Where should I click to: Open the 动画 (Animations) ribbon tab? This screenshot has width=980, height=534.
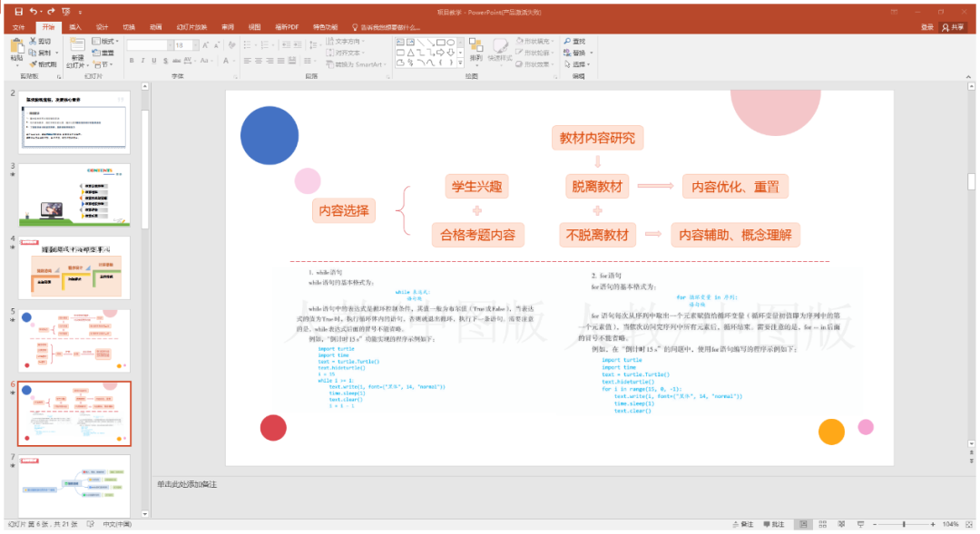pos(156,27)
